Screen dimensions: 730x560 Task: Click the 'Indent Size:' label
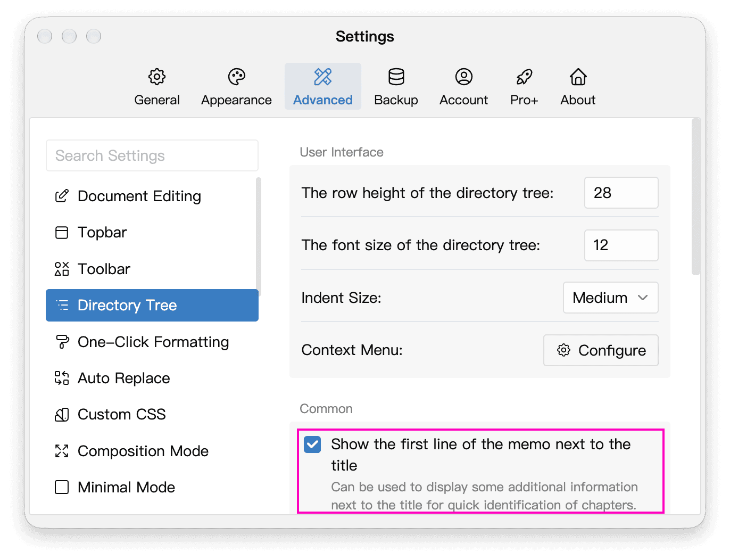[x=342, y=298]
